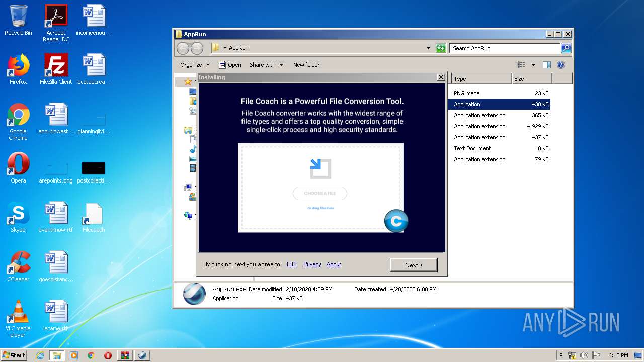Open the Privacy link
644x362 pixels.
tap(312, 264)
